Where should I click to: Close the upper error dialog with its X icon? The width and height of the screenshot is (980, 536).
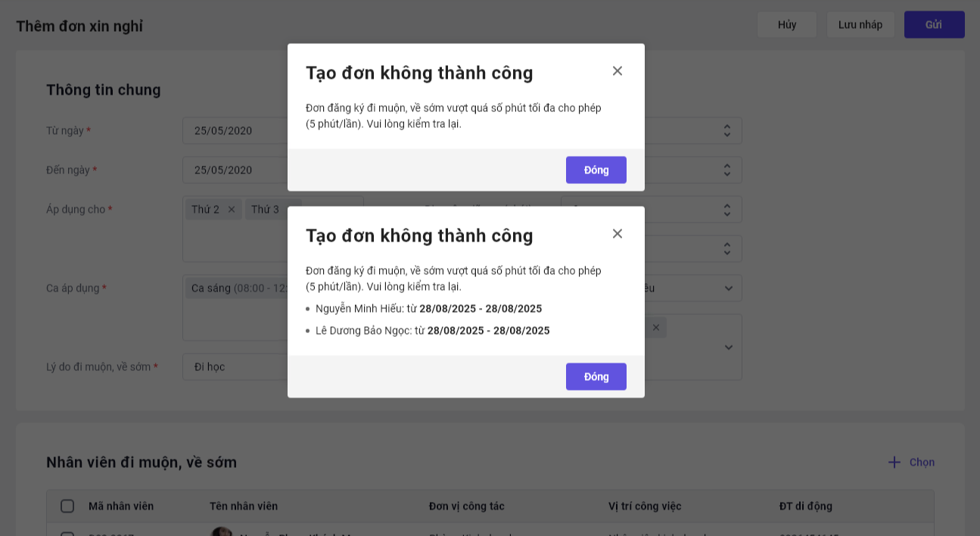(x=618, y=71)
